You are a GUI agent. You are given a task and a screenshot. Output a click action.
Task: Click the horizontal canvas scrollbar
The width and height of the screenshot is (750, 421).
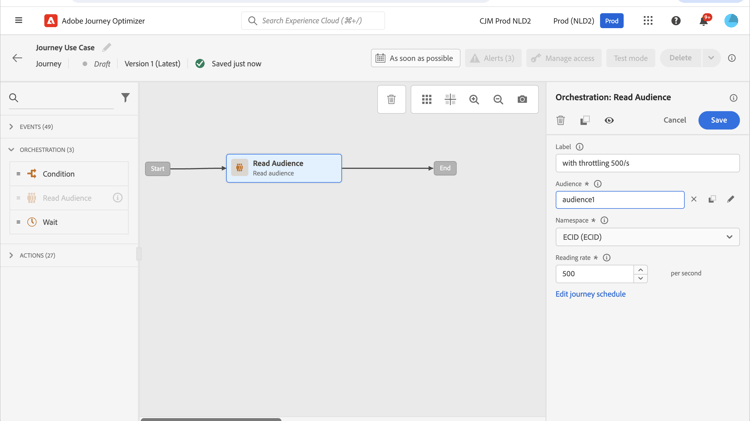211,419
